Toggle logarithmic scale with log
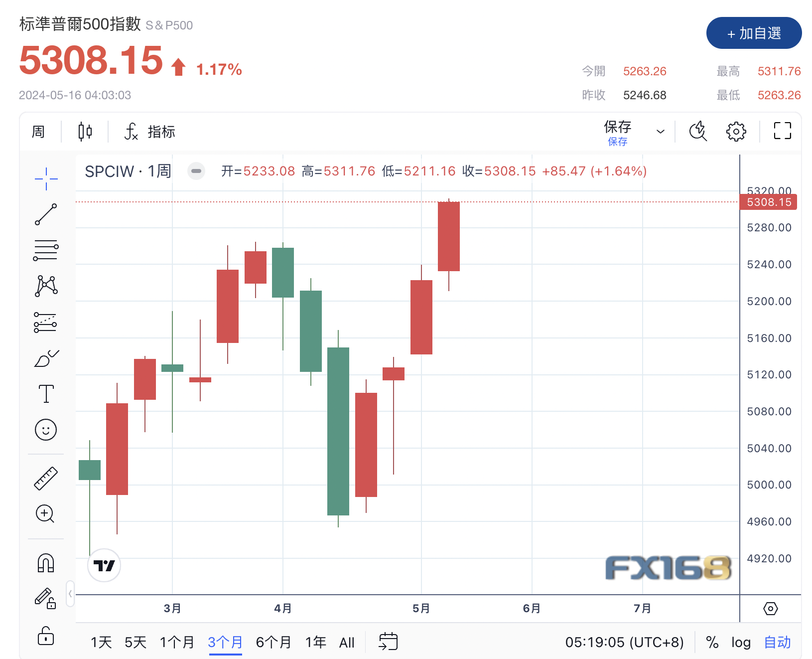Viewport: 812px width, 659px height. [741, 642]
